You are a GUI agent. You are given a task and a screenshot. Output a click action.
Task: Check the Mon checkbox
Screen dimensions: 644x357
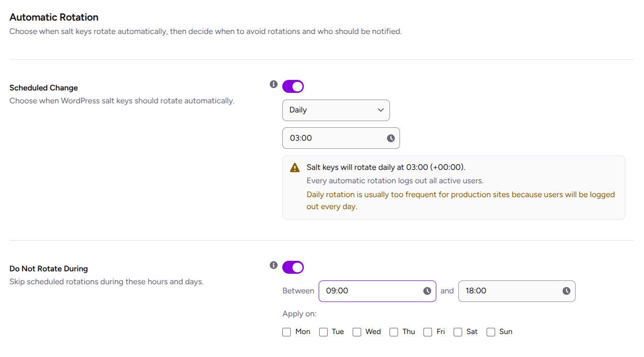pos(287,332)
